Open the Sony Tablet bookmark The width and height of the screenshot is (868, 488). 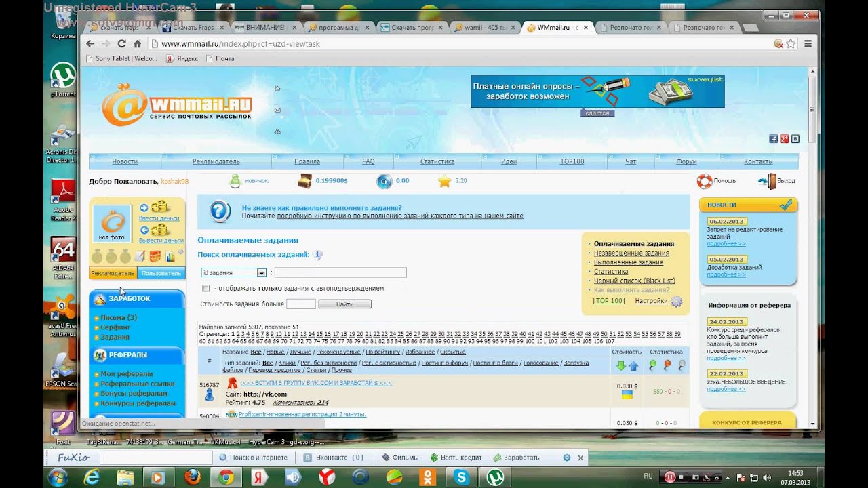[x=122, y=58]
